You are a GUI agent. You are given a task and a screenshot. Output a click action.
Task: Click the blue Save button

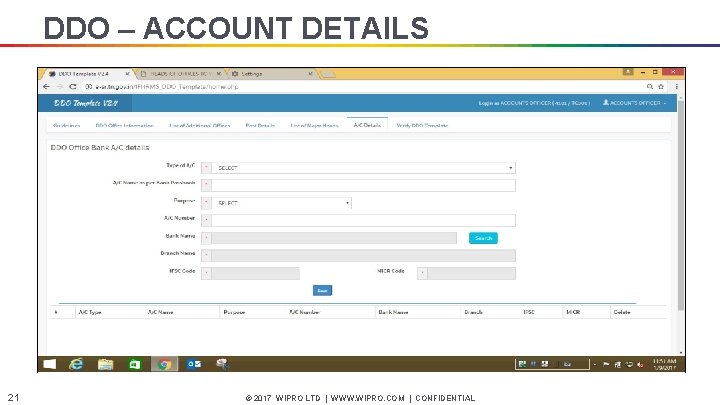coord(322,290)
